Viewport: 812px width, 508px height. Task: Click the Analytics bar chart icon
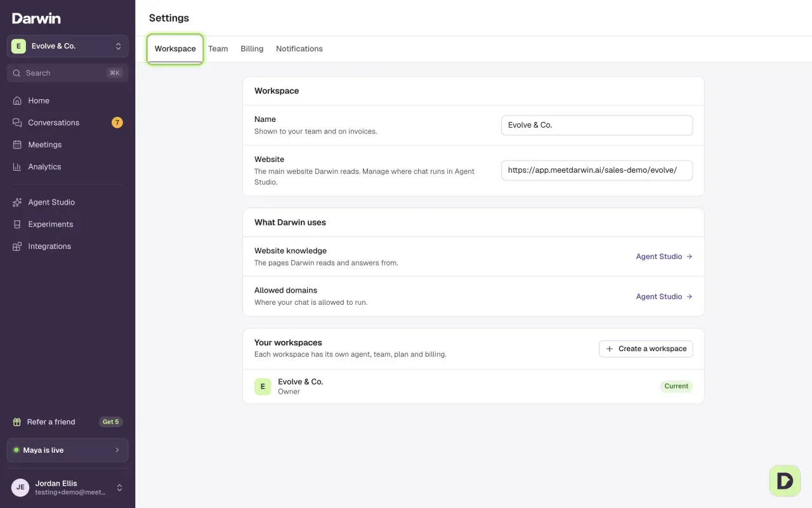point(17,166)
